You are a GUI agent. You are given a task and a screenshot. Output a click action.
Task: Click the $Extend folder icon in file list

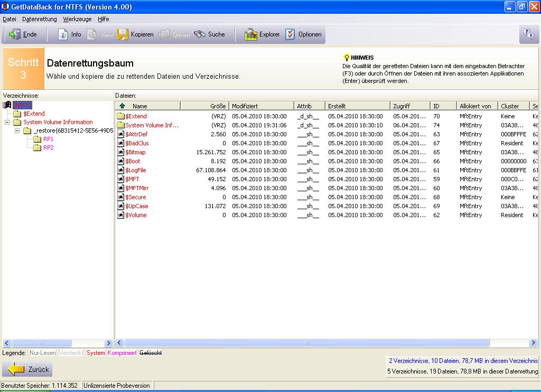point(120,116)
